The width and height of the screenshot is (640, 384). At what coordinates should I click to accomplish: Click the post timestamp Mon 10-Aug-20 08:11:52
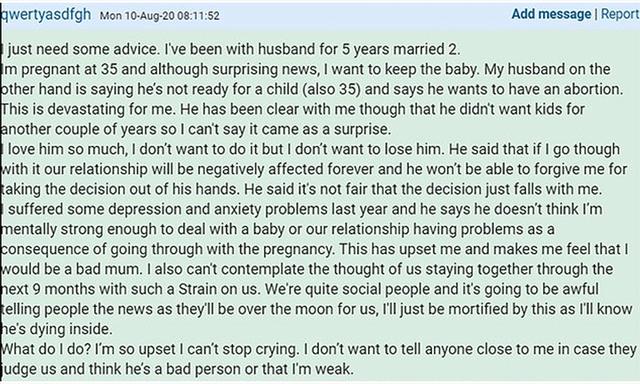click(160, 16)
